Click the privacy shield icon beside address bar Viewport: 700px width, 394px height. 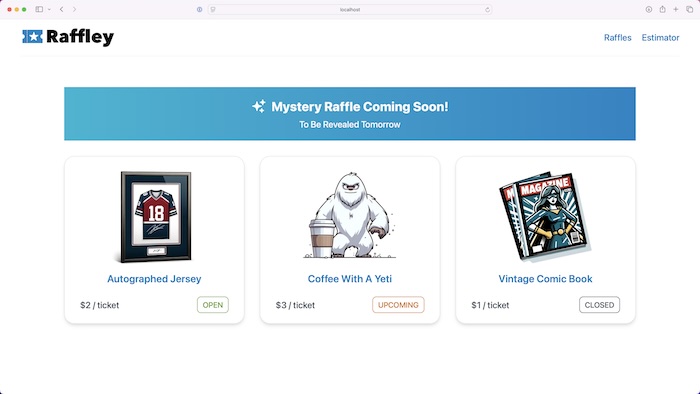point(200,9)
